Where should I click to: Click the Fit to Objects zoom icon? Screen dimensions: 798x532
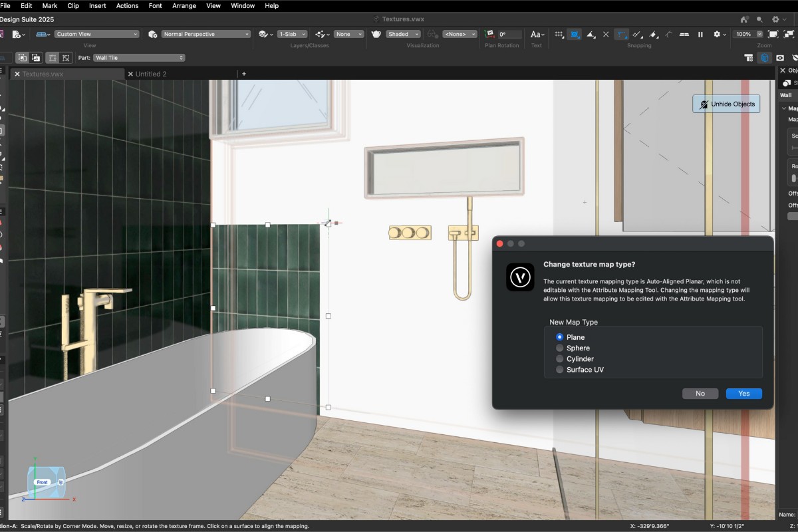coord(790,34)
